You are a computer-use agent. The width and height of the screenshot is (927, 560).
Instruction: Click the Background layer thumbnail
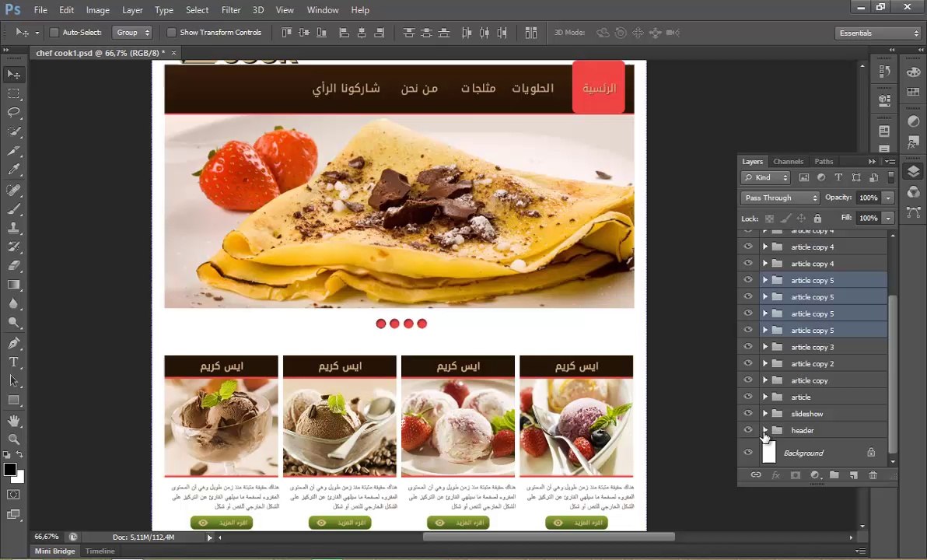coord(768,453)
